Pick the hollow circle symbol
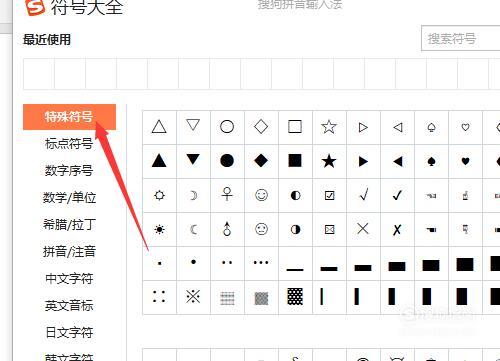Viewport: 500px width, 361px height. (x=227, y=127)
